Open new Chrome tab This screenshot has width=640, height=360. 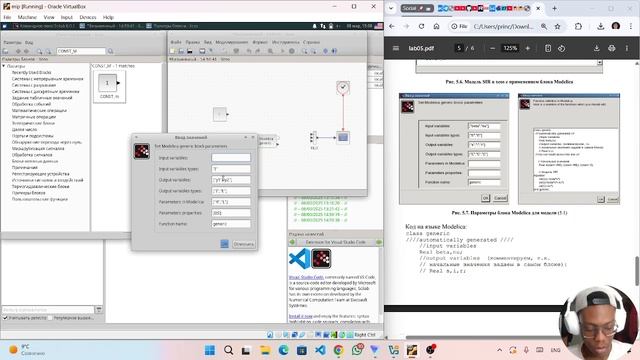(554, 8)
